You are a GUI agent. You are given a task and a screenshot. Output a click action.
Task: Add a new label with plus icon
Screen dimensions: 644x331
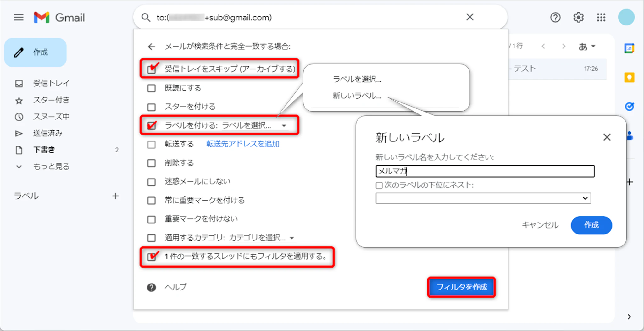pos(115,196)
